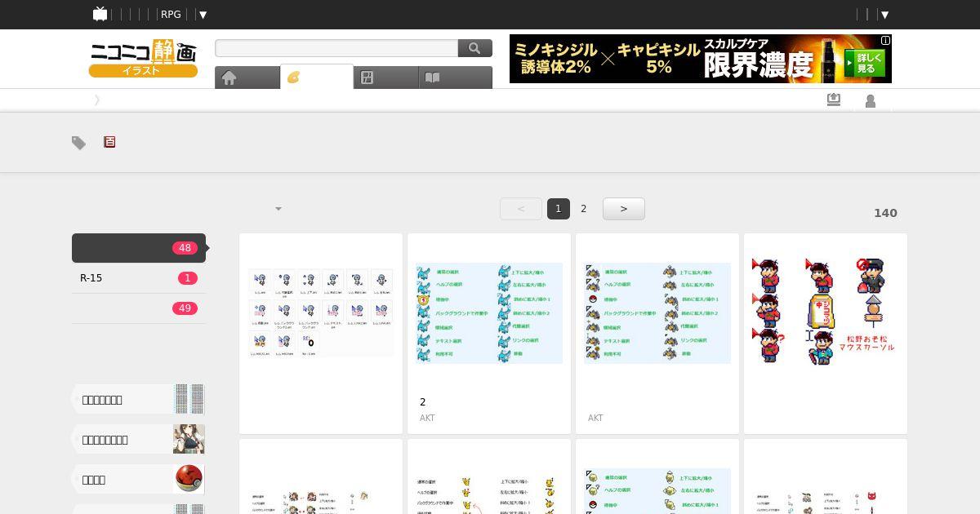
Task: Open the book tab with the open-book icon
Action: tap(456, 78)
